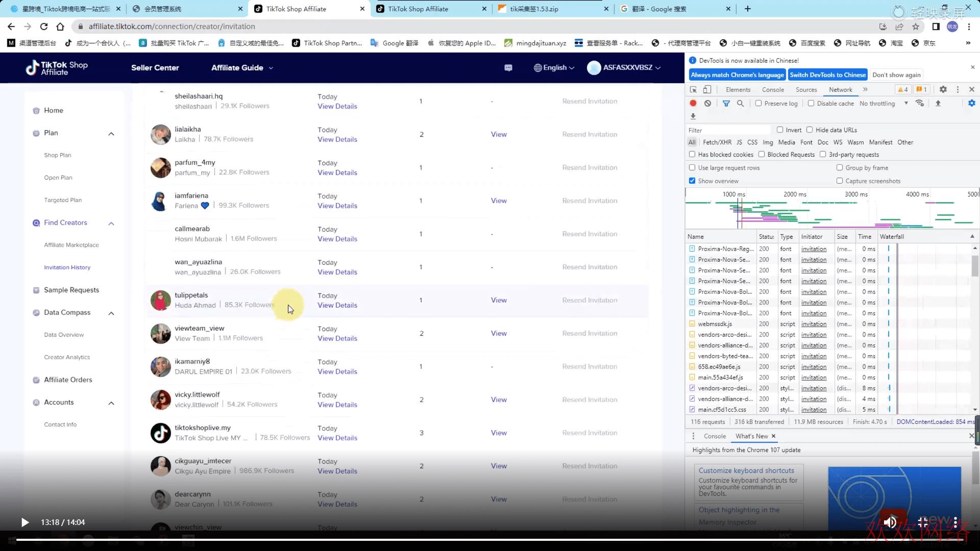Open DevTools more options menu
This screenshot has width=980, height=551.
(958, 89)
